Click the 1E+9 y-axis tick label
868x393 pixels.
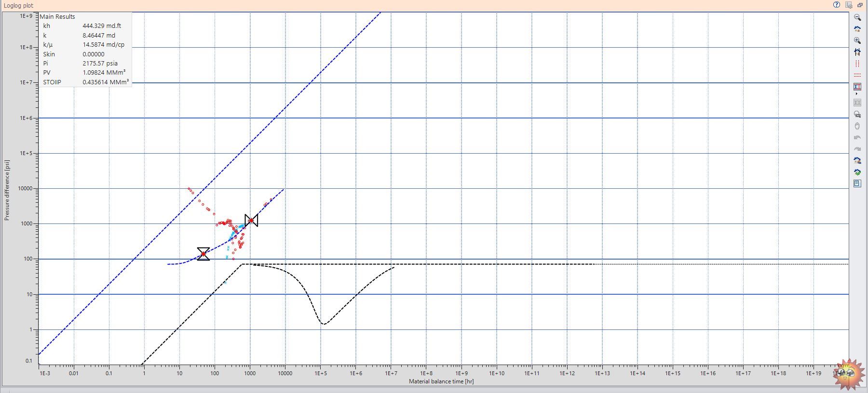[x=26, y=16]
